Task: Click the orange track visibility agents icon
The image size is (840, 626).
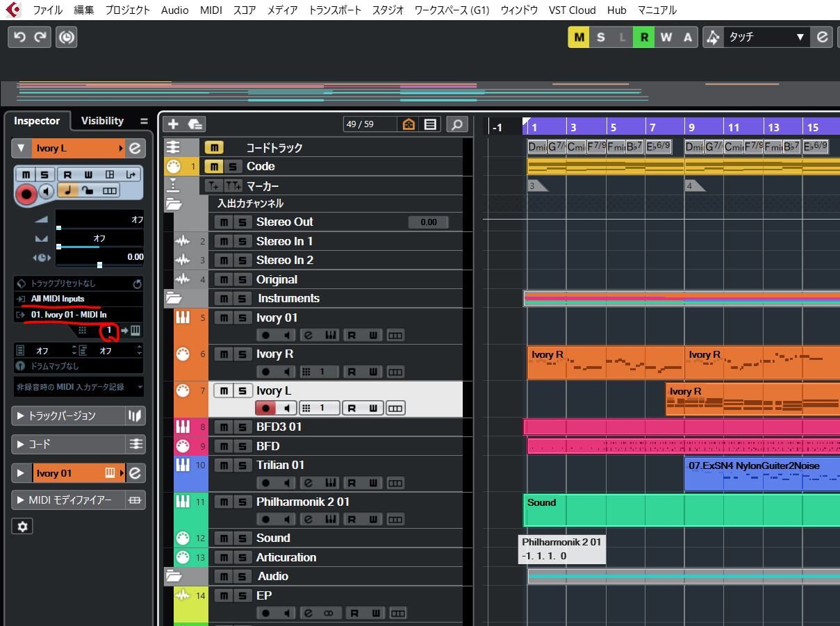Action: [409, 124]
